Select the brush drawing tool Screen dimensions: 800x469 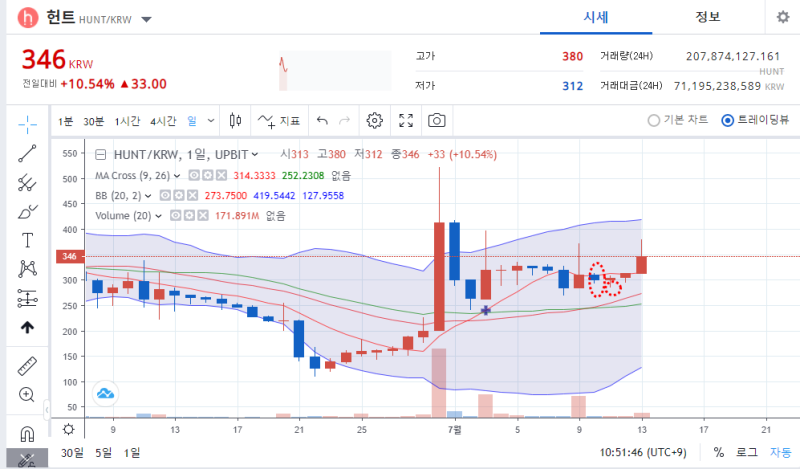(x=28, y=211)
